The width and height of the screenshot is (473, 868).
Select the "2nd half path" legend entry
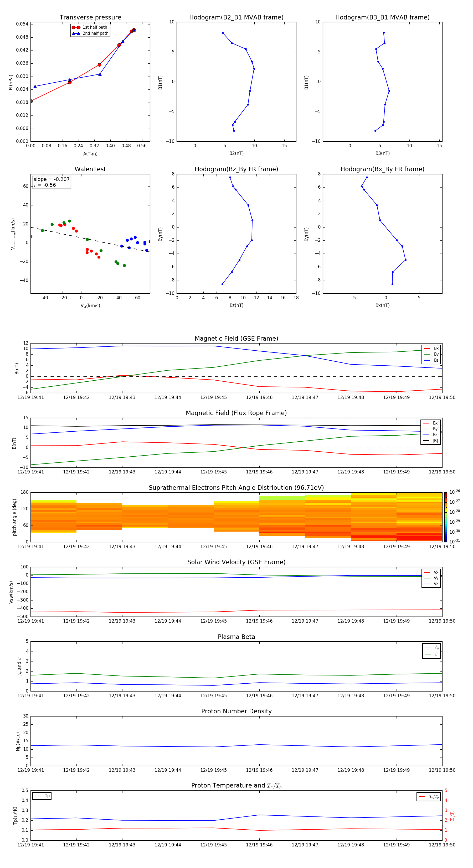tap(90, 33)
